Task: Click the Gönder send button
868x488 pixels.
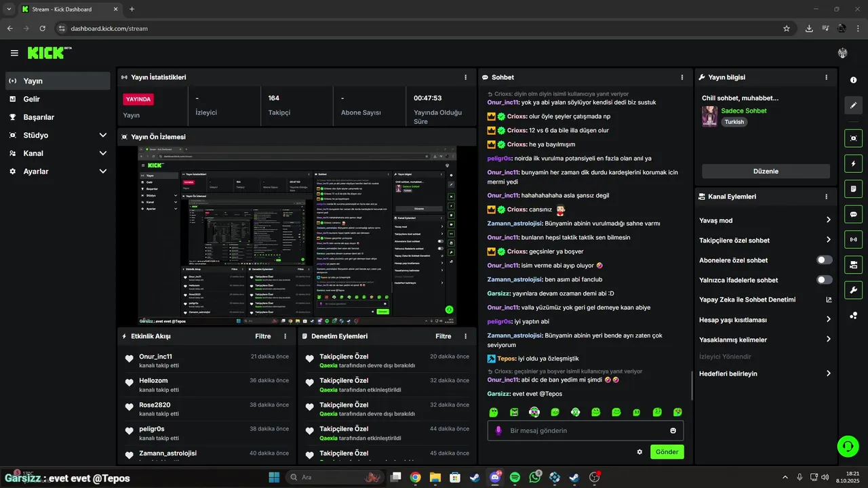Action: (667, 452)
